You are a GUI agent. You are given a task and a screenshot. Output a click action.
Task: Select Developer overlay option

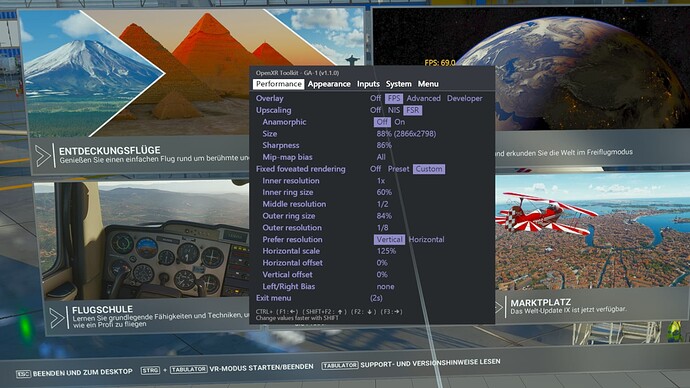(x=465, y=99)
